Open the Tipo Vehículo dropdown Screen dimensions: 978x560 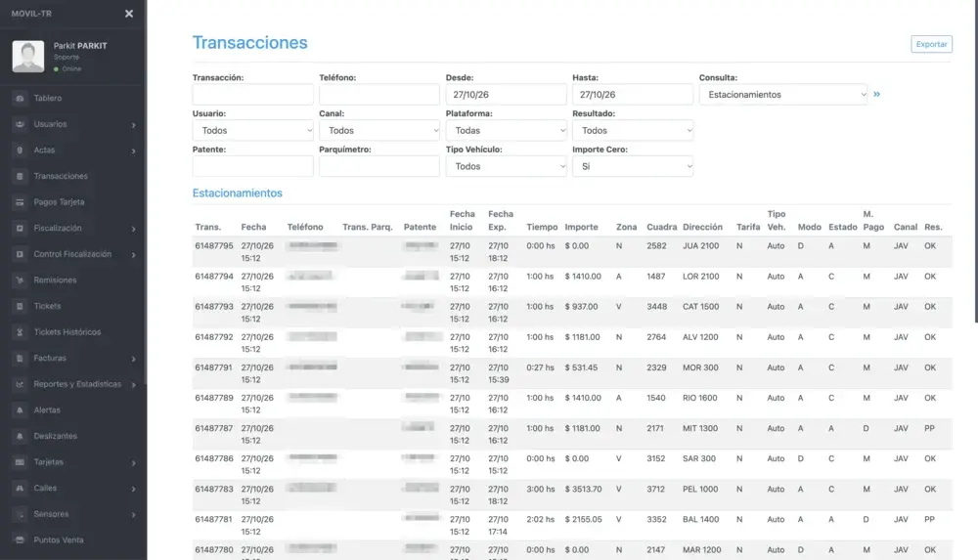(x=506, y=166)
